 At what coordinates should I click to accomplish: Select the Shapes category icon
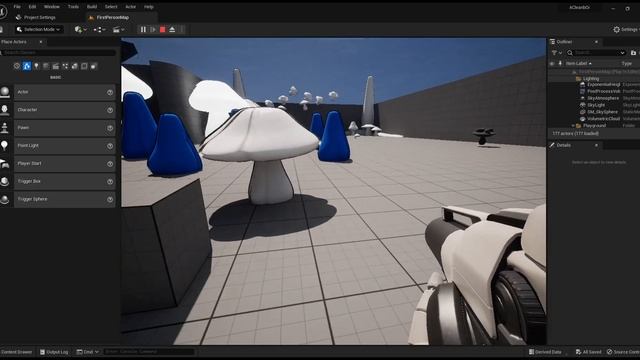(46, 66)
